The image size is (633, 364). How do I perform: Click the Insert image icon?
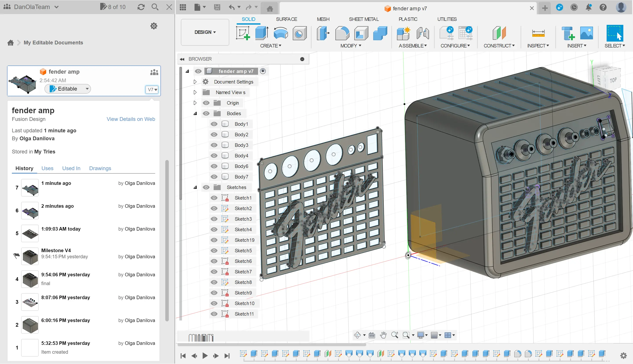click(x=586, y=33)
